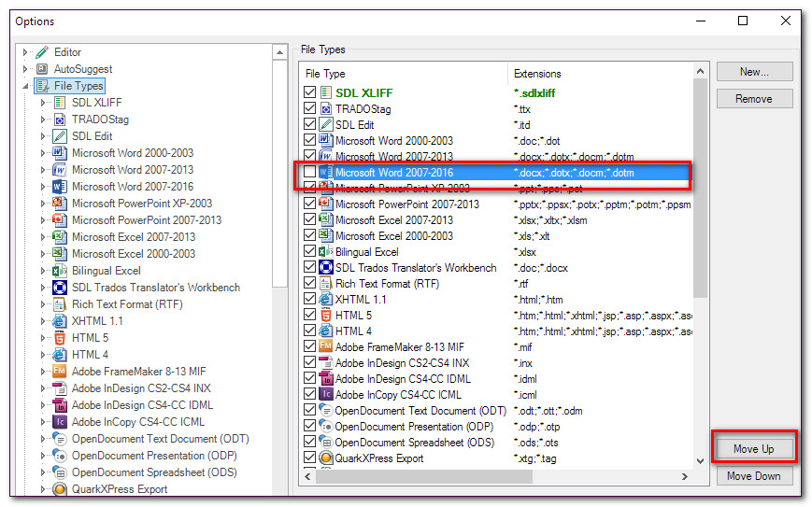Click Bilingual Excel icon in file type list
The image size is (812, 507).
pos(326,252)
